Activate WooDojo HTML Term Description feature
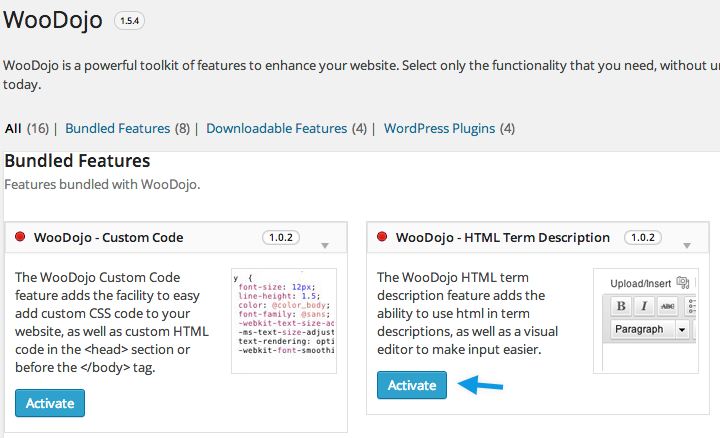This screenshot has height=438, width=720. point(412,385)
